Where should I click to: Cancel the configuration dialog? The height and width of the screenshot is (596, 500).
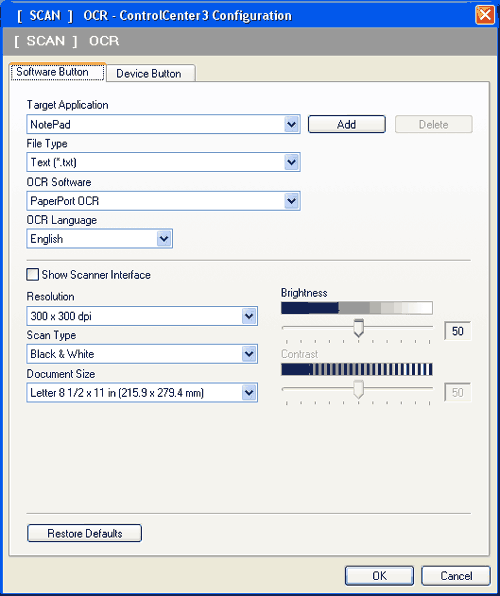456,576
